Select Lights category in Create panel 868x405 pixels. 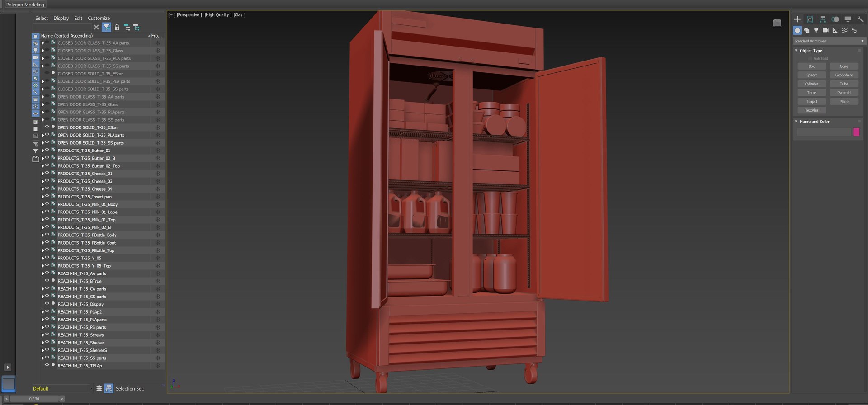tap(816, 30)
